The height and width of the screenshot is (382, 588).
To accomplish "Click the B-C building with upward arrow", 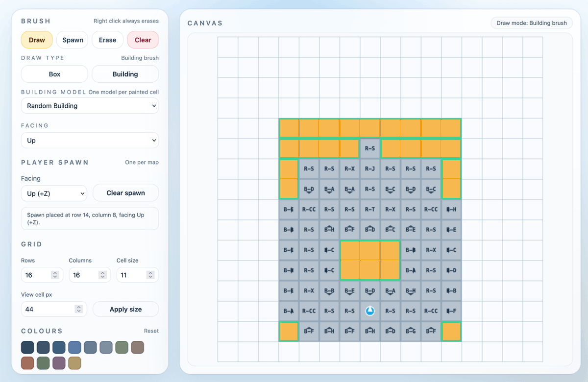I will tap(391, 230).
